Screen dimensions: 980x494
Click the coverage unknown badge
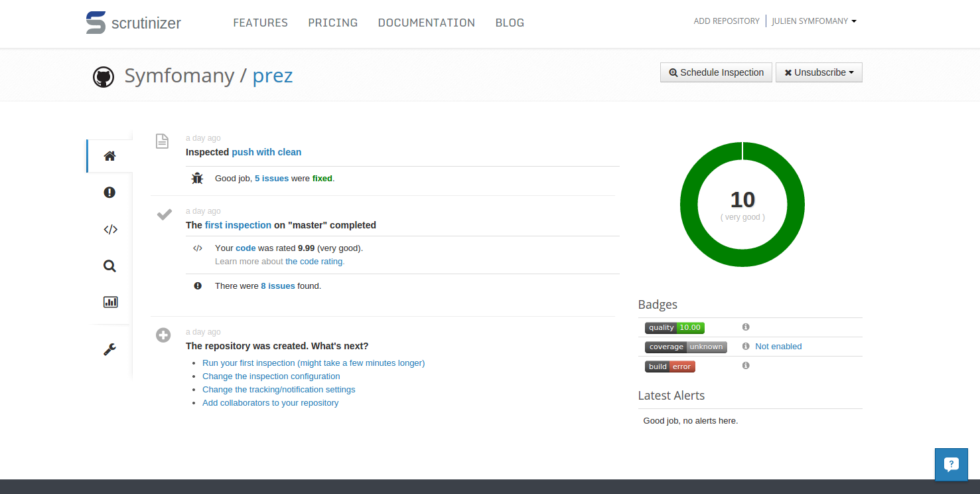[x=685, y=347]
